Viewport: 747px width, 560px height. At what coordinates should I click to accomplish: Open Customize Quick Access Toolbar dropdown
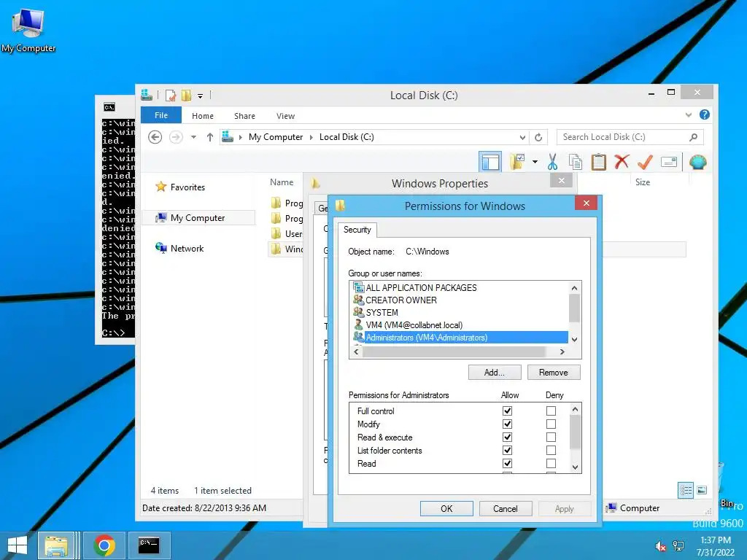click(200, 96)
